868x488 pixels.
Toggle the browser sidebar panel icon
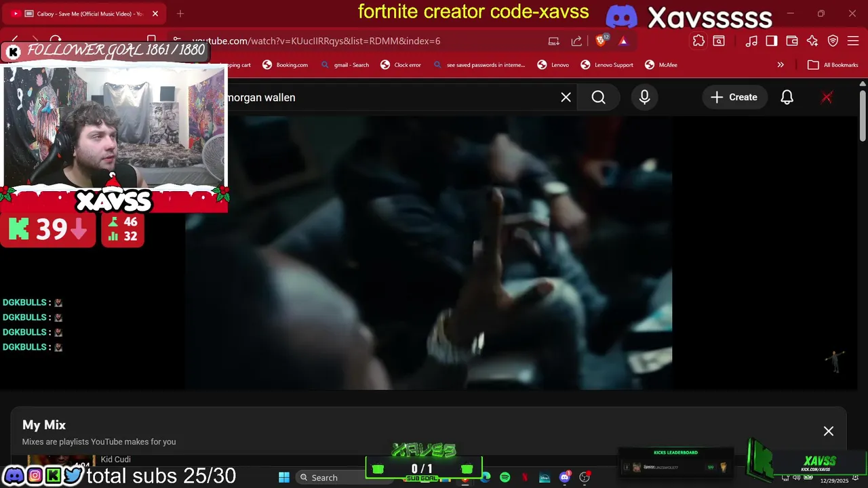[x=771, y=41]
